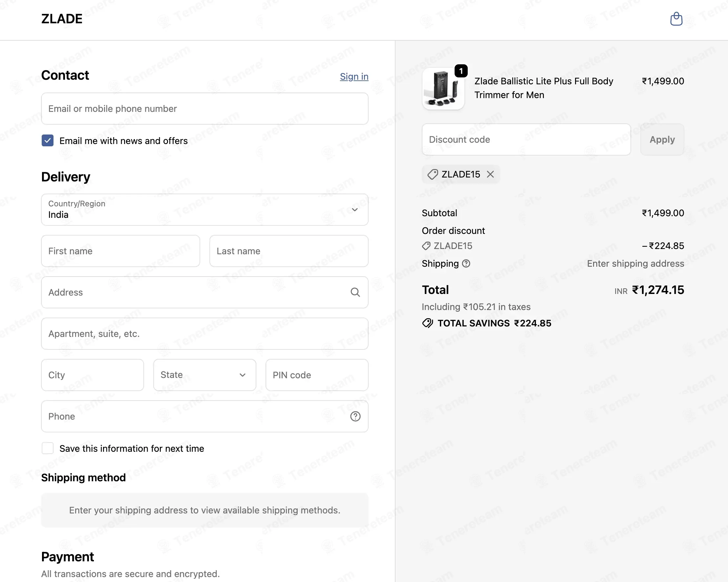
Task: Uncheck Email me with news and offers
Action: (48, 140)
